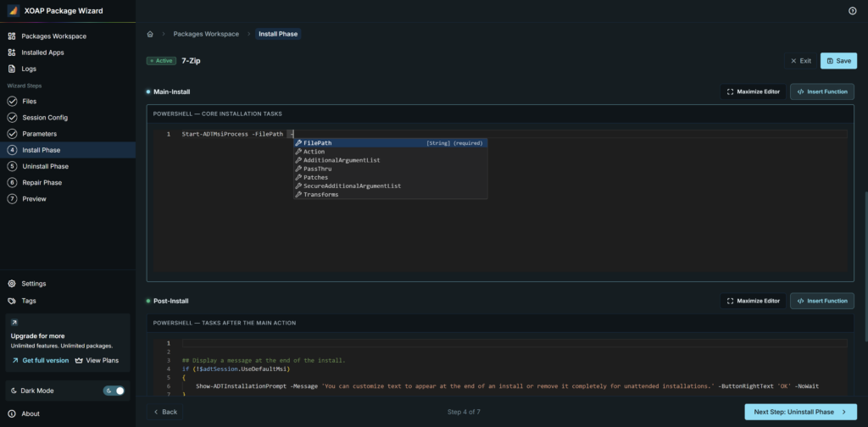Click the Files step checkmark icon

(x=12, y=101)
